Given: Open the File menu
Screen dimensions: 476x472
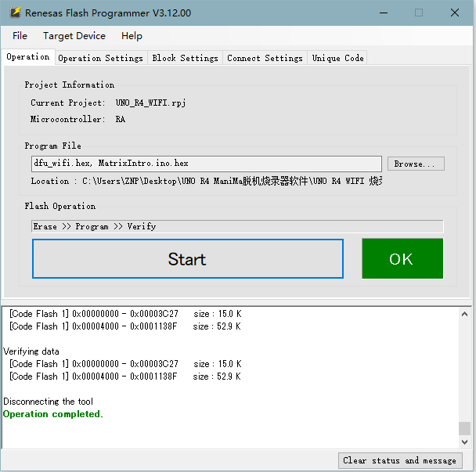Looking at the screenshot, I should [20, 36].
